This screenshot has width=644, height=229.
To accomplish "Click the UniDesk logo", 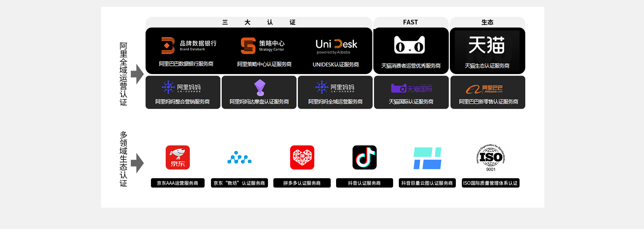I will pos(336,46).
